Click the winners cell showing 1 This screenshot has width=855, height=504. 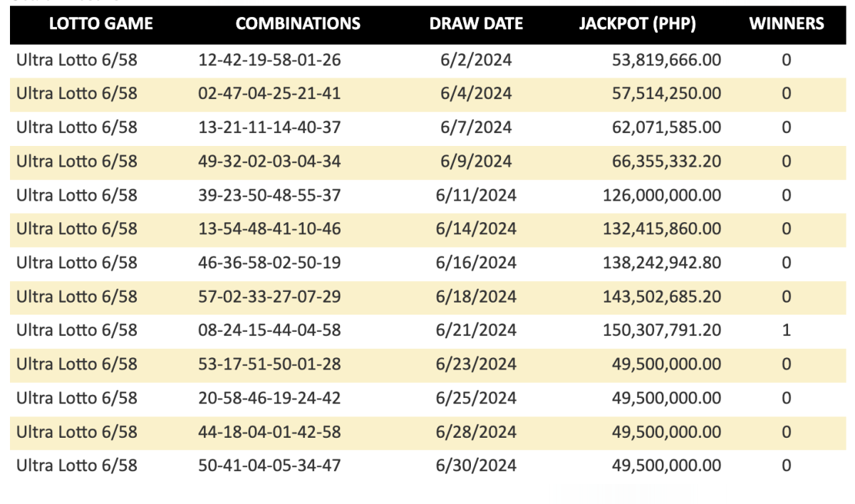[787, 330]
